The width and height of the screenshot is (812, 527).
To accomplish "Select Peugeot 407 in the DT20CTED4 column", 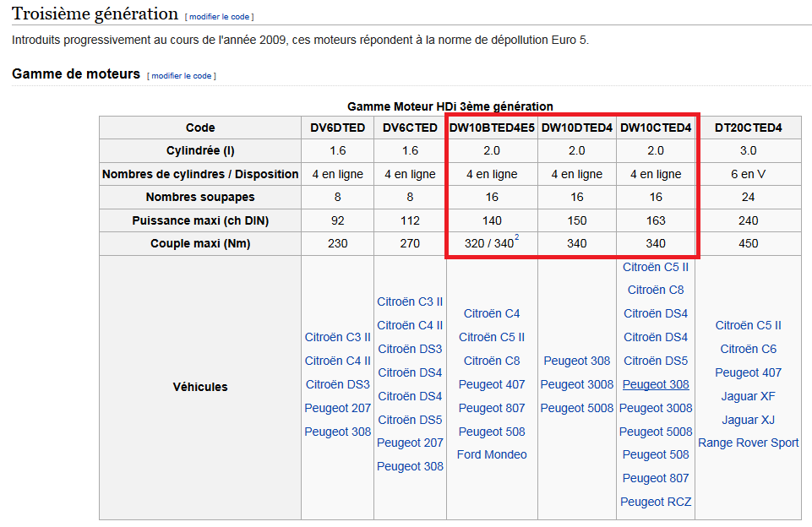I will [748, 372].
